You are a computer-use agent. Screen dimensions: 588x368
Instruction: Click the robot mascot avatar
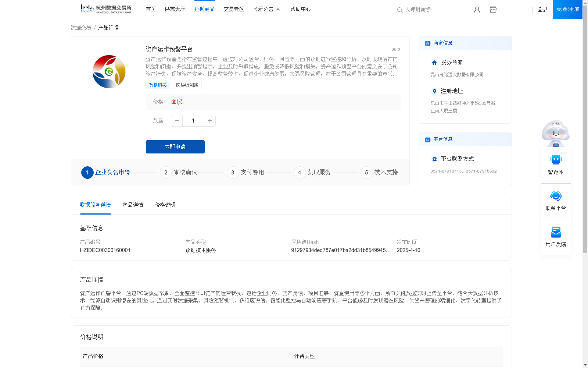click(x=556, y=134)
